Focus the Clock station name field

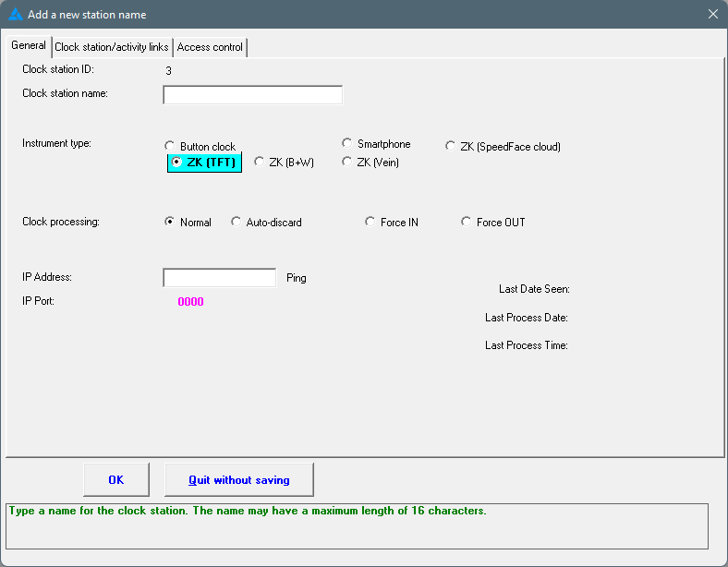252,95
